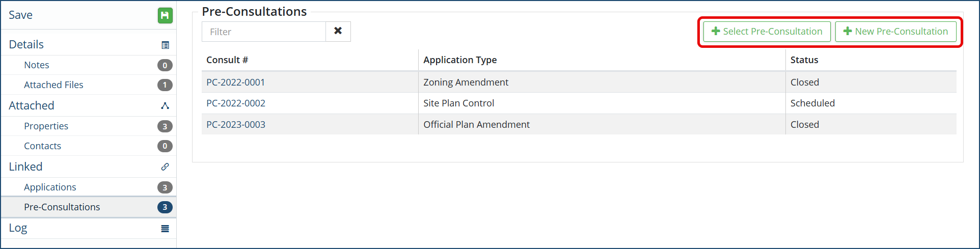This screenshot has height=249, width=980.
Task: Click the Linked chain icon
Action: (x=165, y=167)
